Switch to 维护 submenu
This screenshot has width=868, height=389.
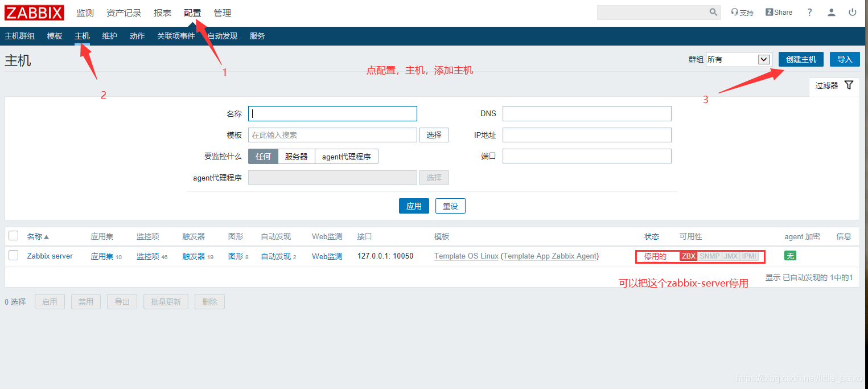tap(110, 36)
